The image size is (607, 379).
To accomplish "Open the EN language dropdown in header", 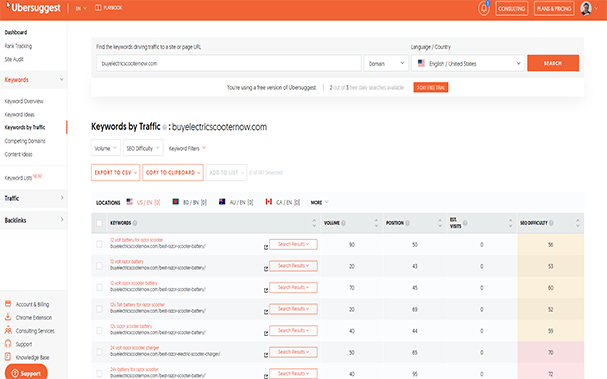I will click(81, 8).
